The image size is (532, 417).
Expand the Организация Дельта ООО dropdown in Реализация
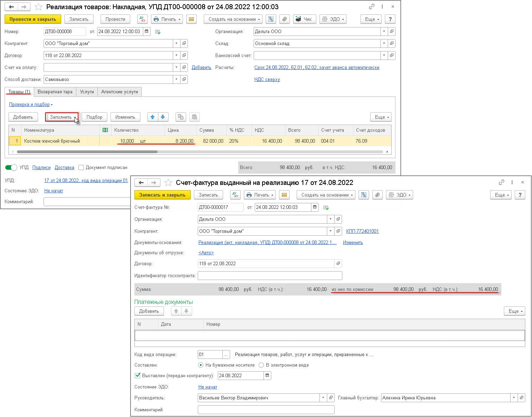384,31
